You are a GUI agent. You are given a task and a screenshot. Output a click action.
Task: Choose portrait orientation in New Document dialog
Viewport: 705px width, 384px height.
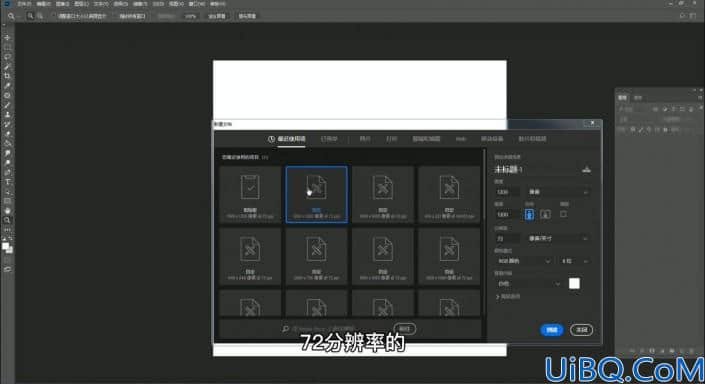(529, 214)
